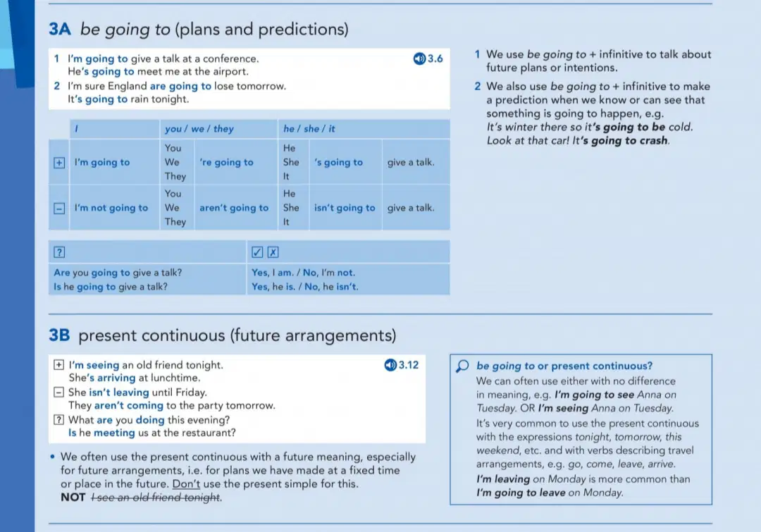The height and width of the screenshot is (532, 761).
Task: Play audio track 3.6 speaker icon
Action: [419, 58]
